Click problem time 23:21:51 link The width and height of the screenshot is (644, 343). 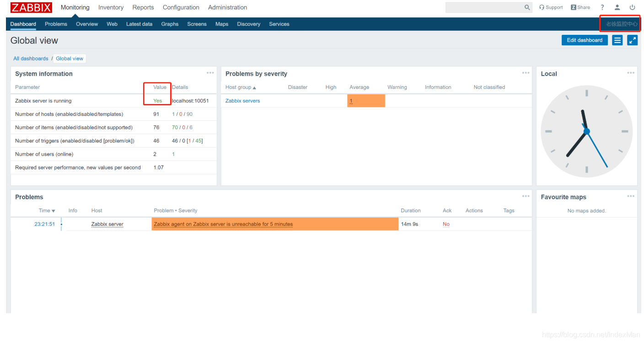point(44,224)
